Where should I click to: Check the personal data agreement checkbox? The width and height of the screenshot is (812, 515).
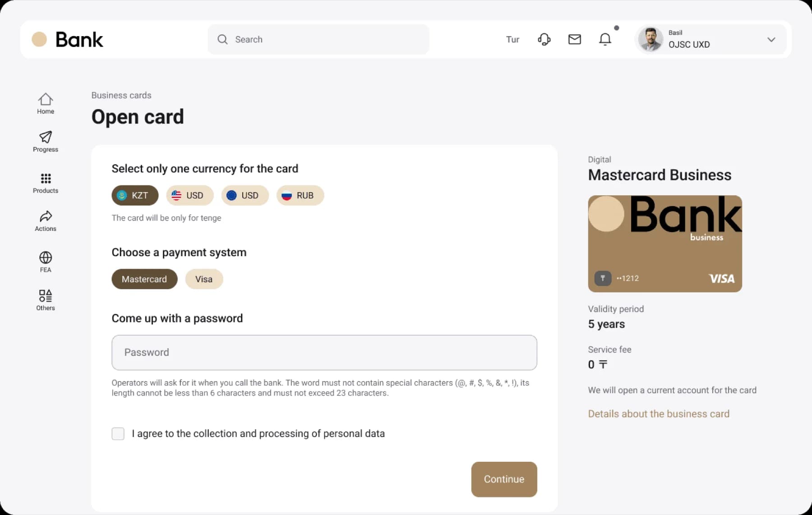118,433
